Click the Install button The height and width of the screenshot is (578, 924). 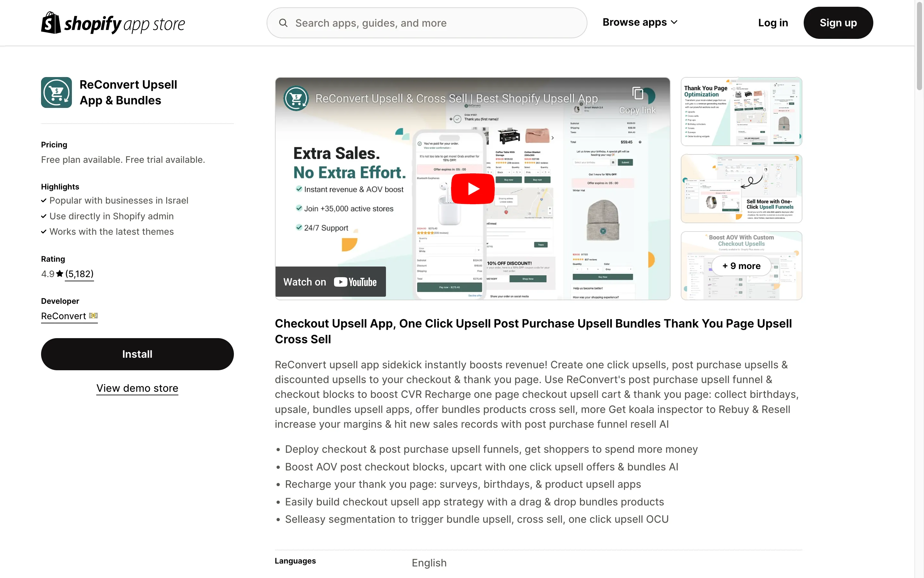[x=137, y=354]
